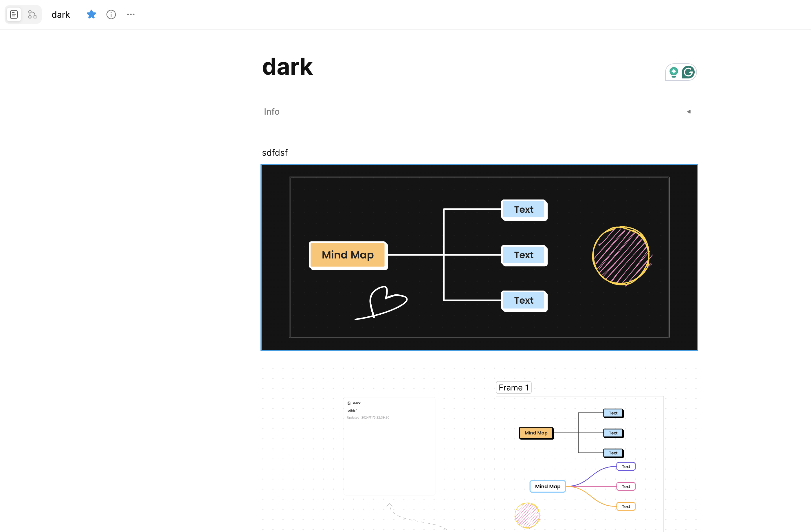
Task: Click the dark title in header
Action: click(x=61, y=15)
